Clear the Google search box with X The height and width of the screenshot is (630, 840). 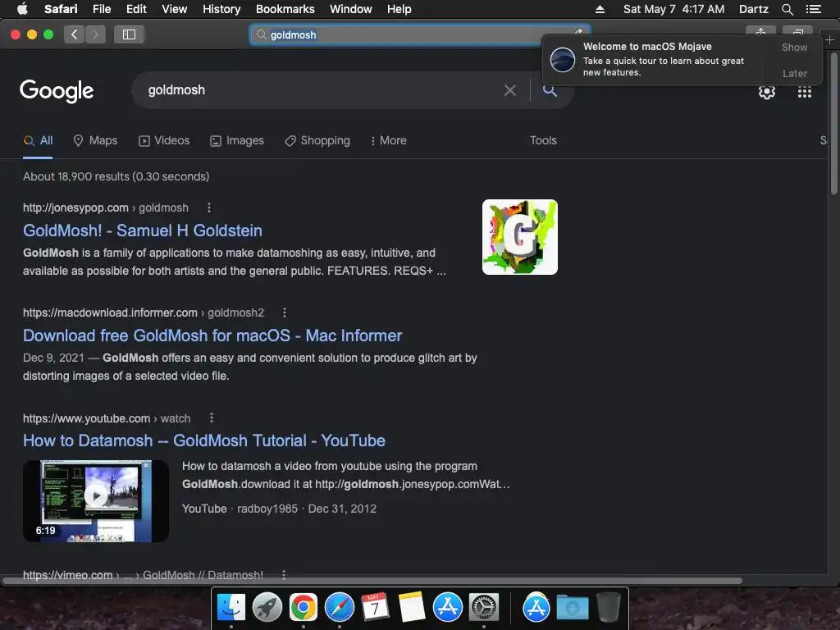point(510,90)
